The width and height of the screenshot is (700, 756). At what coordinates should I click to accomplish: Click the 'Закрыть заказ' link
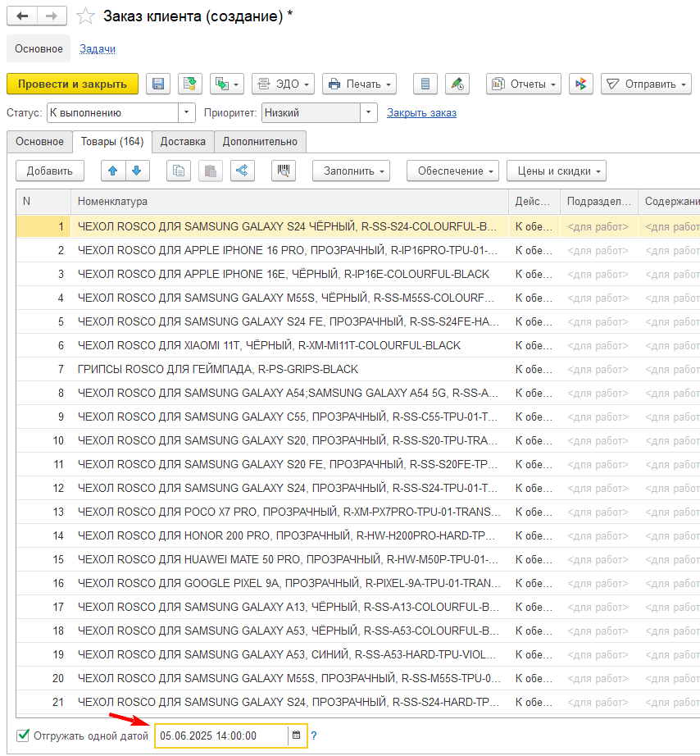click(x=421, y=112)
